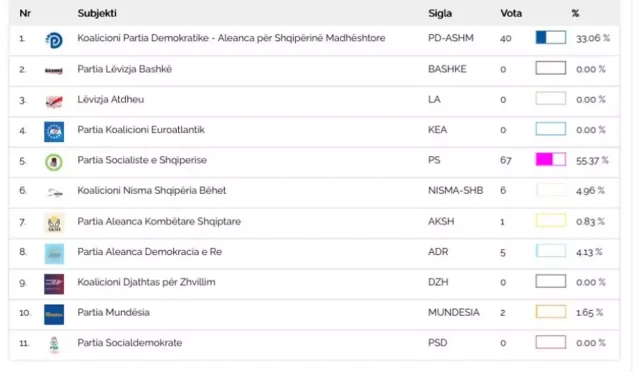This screenshot has height=372, width=640.
Task: Click the yellow AKSH percentage bar
Action: pos(551,221)
